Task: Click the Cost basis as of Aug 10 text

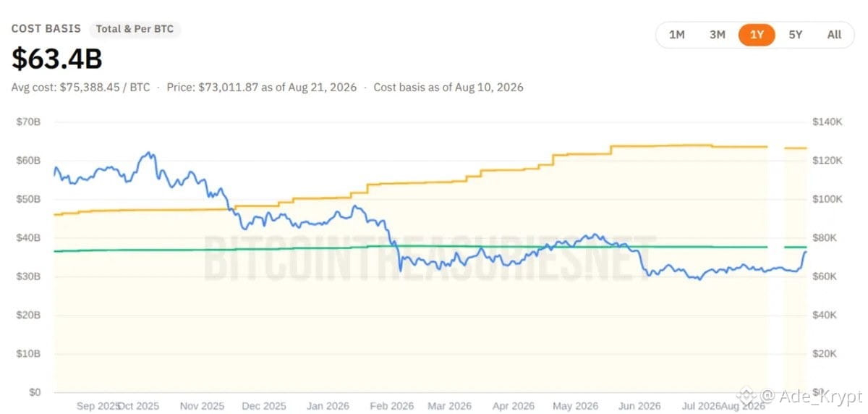Action: pyautogui.click(x=448, y=87)
